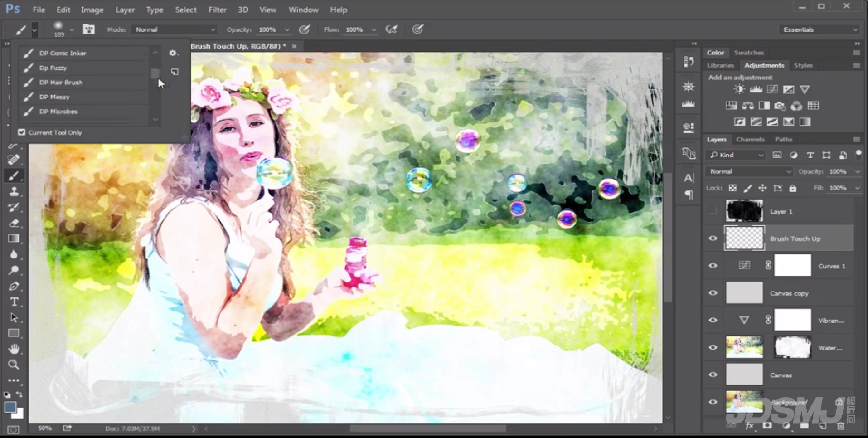Select the Clone Stamp tool
Image resolution: width=868 pixels, height=438 pixels.
(14, 191)
